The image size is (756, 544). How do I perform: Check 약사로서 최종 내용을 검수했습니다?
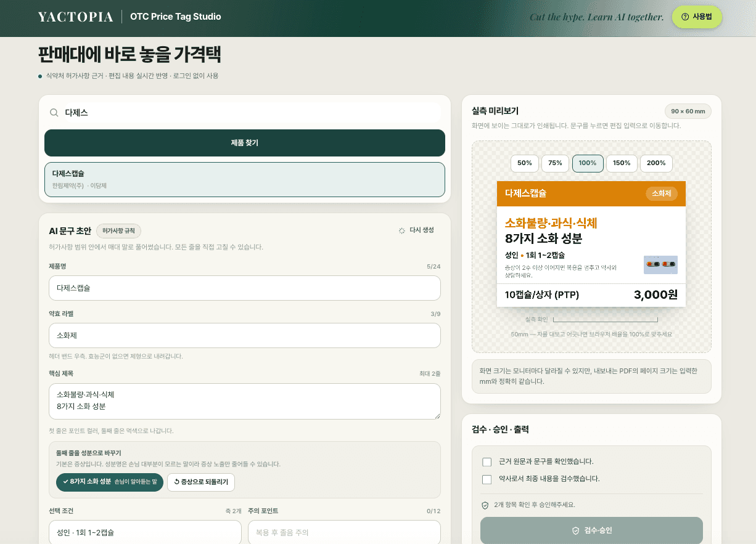point(487,479)
